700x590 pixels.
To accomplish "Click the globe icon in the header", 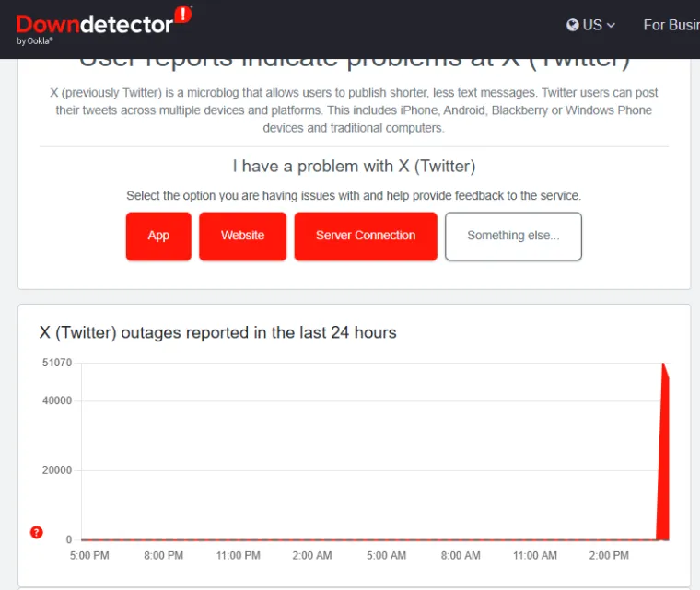I will point(572,25).
